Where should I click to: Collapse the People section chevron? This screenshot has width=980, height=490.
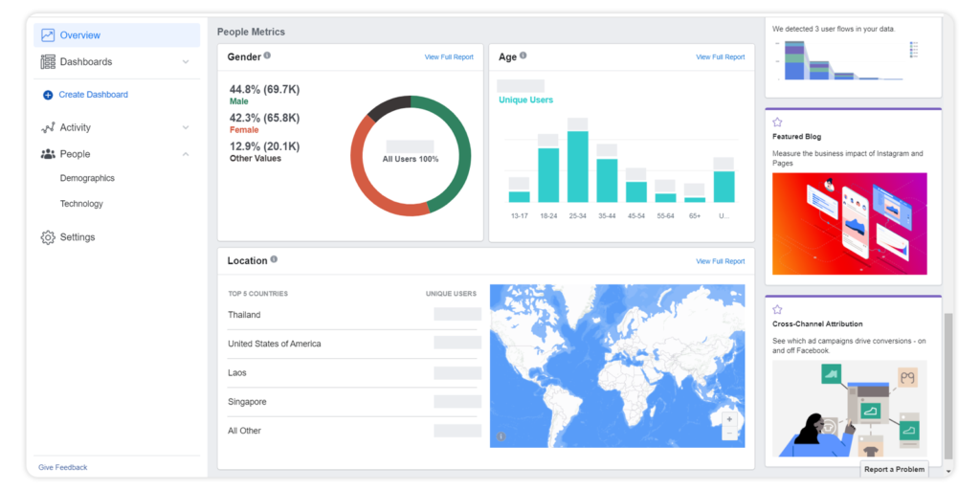186,154
